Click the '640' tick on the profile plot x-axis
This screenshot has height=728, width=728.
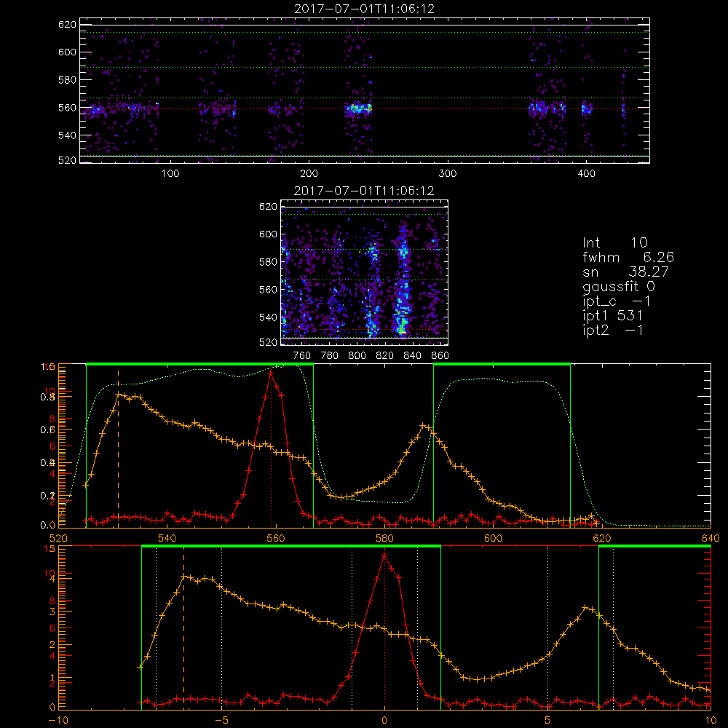(x=711, y=538)
